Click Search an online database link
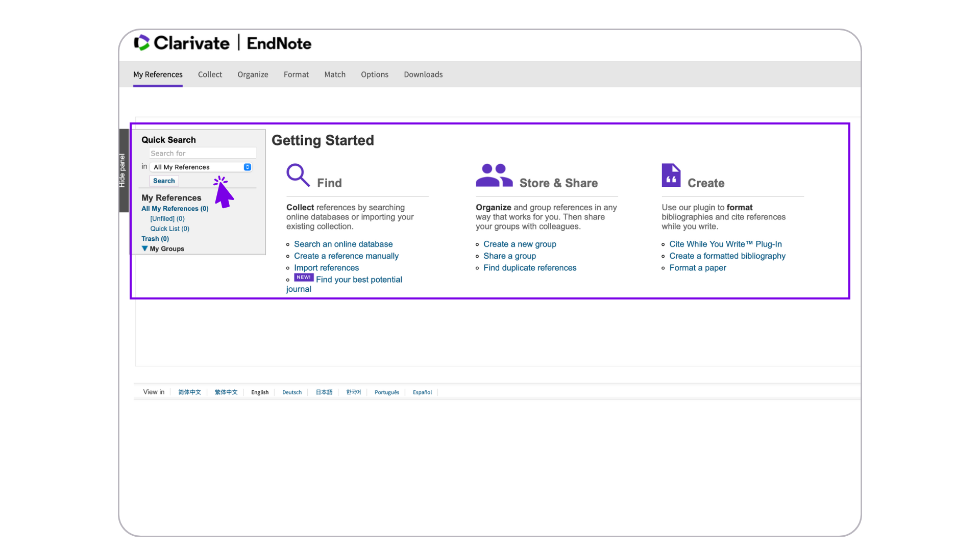Image resolution: width=980 pixels, height=551 pixels. click(343, 244)
